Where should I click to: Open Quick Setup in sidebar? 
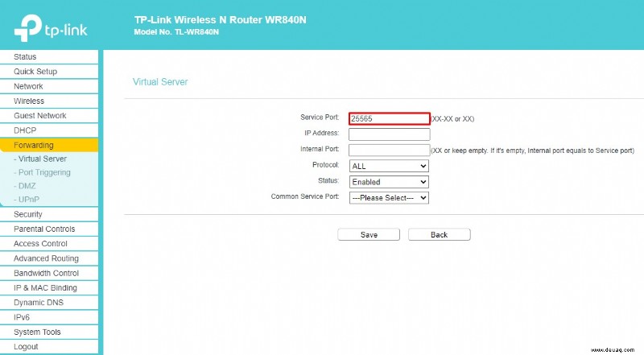pos(49,72)
